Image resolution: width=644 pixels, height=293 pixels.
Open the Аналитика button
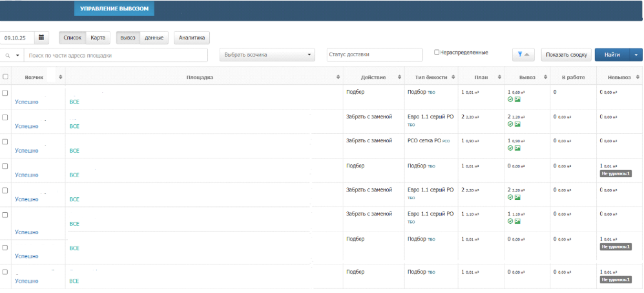pos(191,38)
